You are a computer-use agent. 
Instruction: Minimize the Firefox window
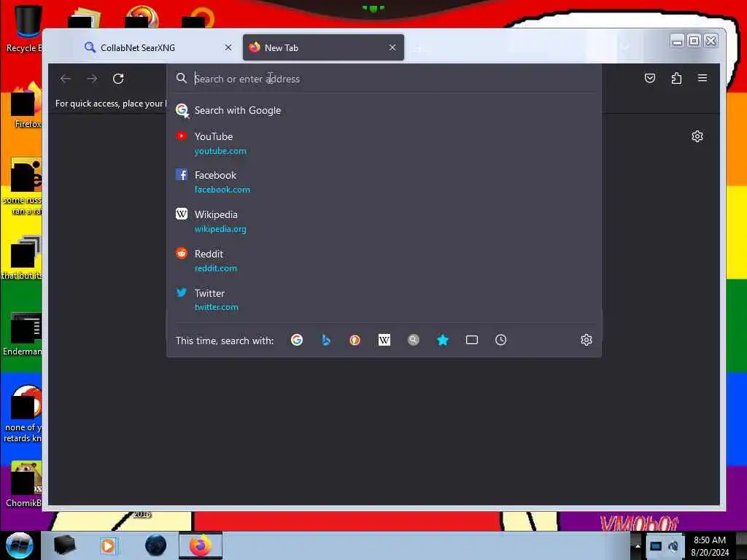[677, 41]
